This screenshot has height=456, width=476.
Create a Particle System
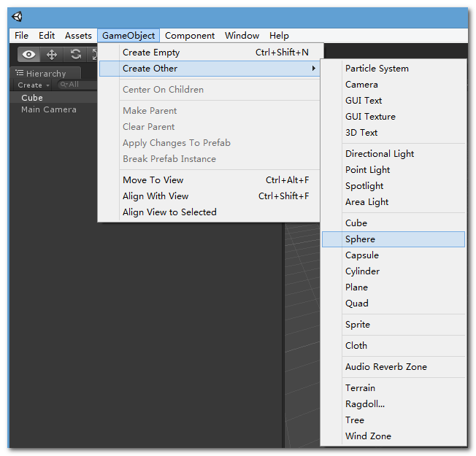click(394, 69)
